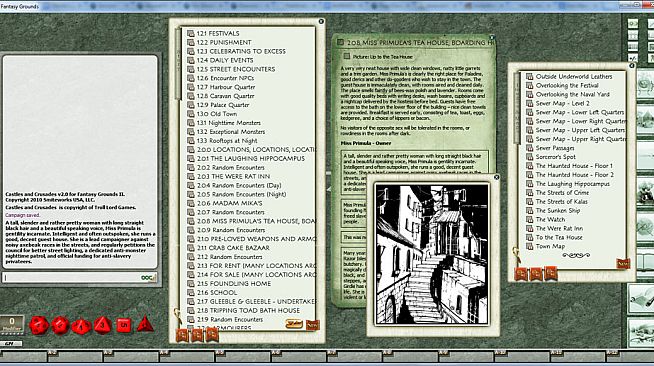Click the story icon in Tea House title bar
This screenshot has width=654, height=366.
pos(340,42)
